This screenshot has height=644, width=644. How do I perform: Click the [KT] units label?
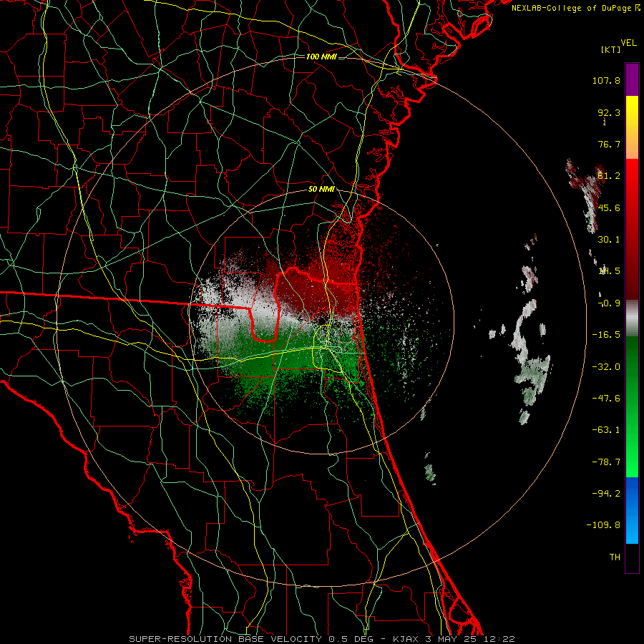(x=611, y=49)
